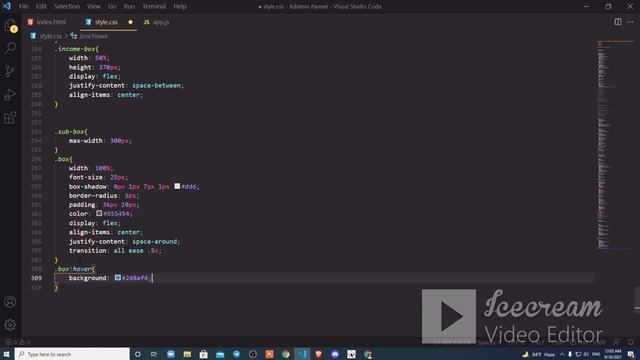Open the File menu
The height and width of the screenshot is (360, 640).
(24, 6)
